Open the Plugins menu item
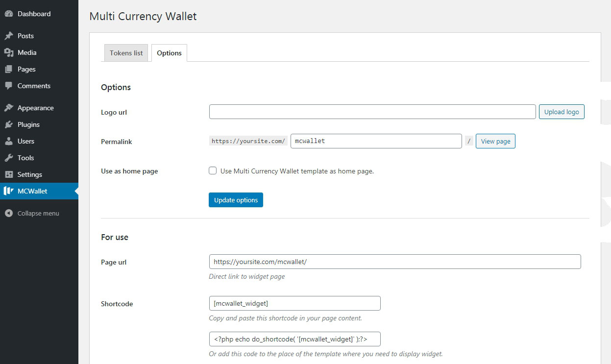 click(39, 124)
